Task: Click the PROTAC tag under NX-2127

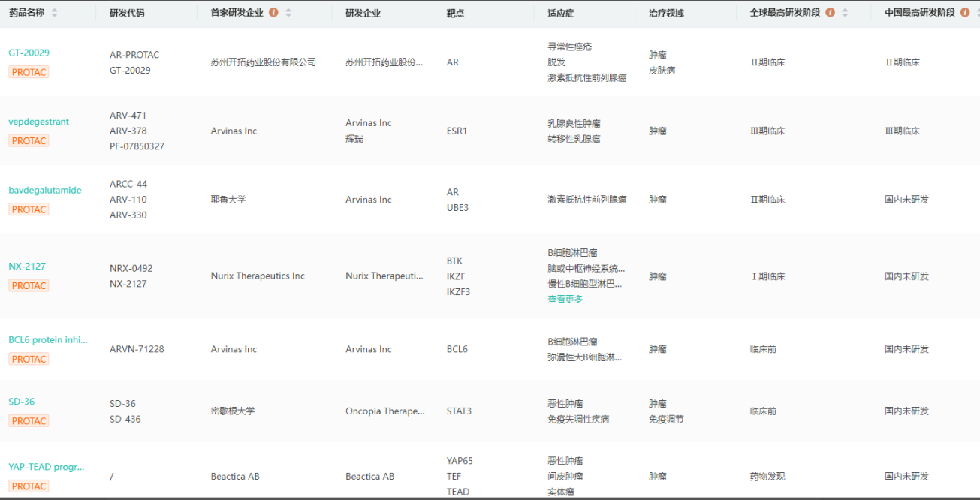Action: pyautogui.click(x=29, y=286)
